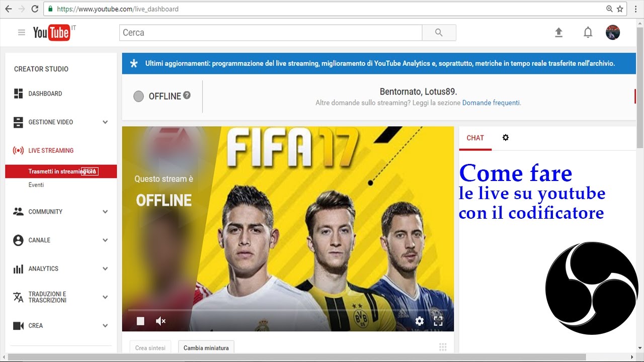Open the account avatar menu
Screen dimensions: 644x362
pos(613,33)
